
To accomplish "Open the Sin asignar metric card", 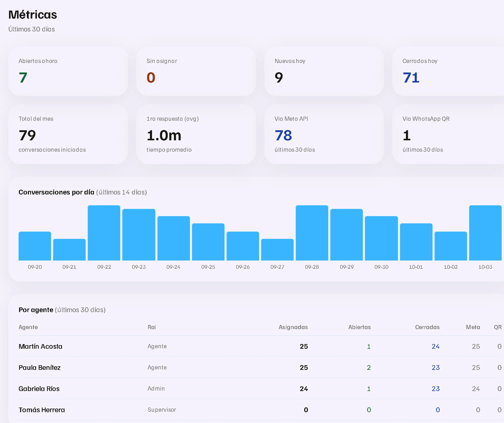I will click(x=196, y=71).
